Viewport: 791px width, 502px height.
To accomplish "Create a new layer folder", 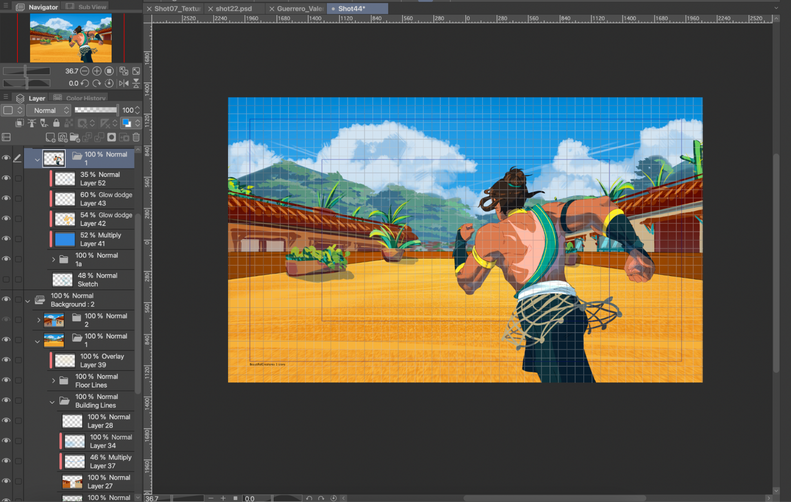I will tap(75, 137).
